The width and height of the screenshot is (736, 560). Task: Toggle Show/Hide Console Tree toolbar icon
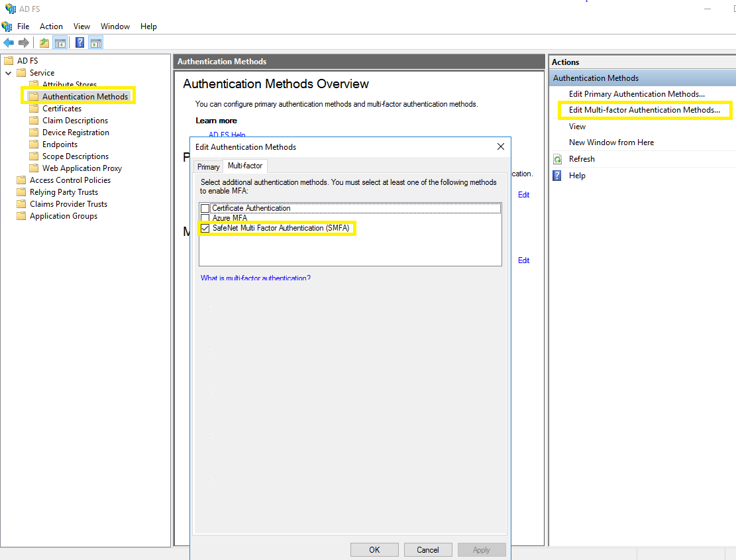(x=60, y=43)
